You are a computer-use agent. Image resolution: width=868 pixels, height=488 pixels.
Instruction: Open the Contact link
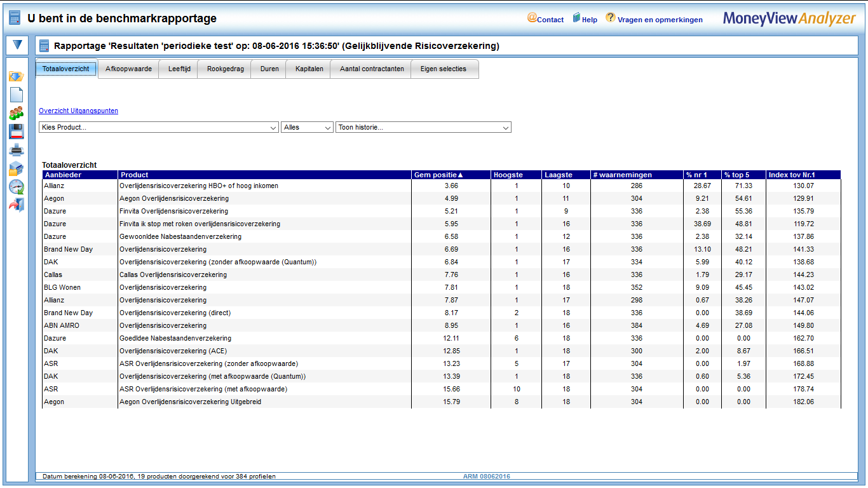coord(550,20)
